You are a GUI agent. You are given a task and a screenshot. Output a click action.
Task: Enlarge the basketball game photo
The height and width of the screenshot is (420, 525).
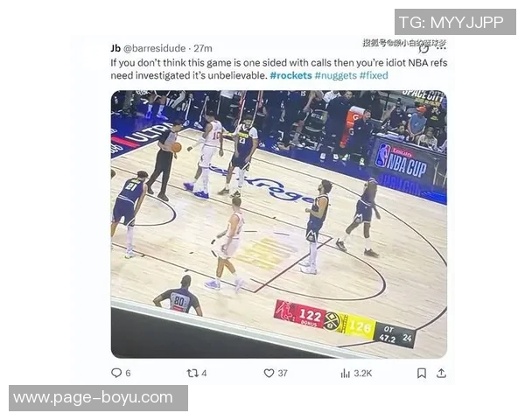click(x=279, y=224)
